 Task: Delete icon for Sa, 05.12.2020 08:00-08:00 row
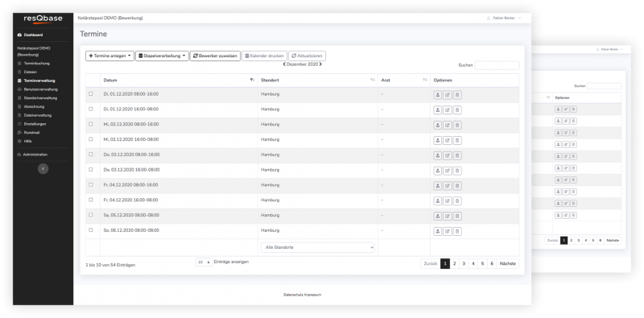pyautogui.click(x=457, y=216)
